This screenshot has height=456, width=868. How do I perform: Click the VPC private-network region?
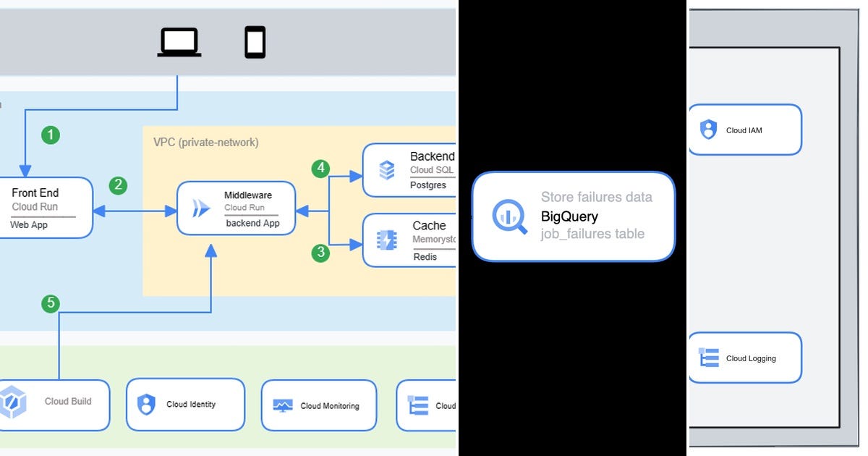pyautogui.click(x=206, y=143)
